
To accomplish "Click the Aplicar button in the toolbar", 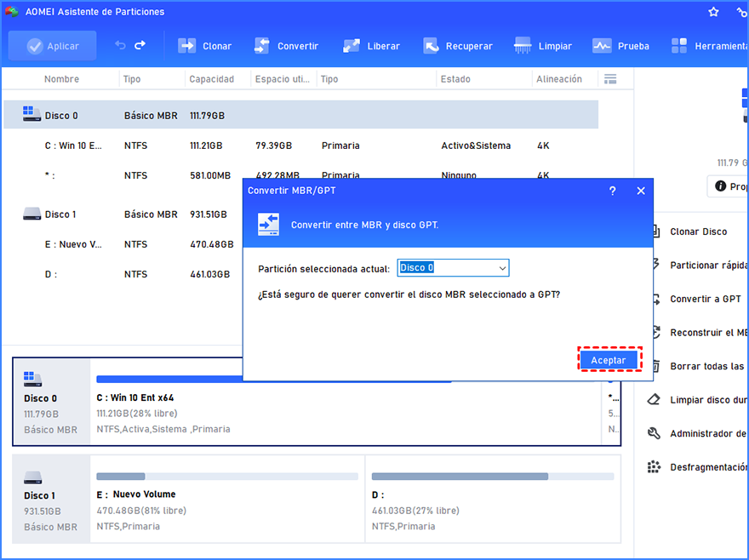I will pyautogui.click(x=53, y=46).
